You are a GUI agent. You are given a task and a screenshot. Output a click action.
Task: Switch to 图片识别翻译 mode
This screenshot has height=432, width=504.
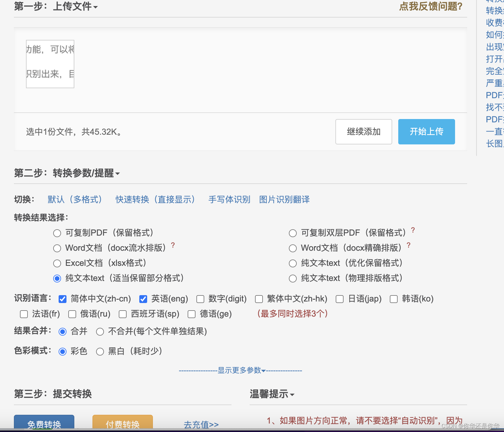pos(284,199)
